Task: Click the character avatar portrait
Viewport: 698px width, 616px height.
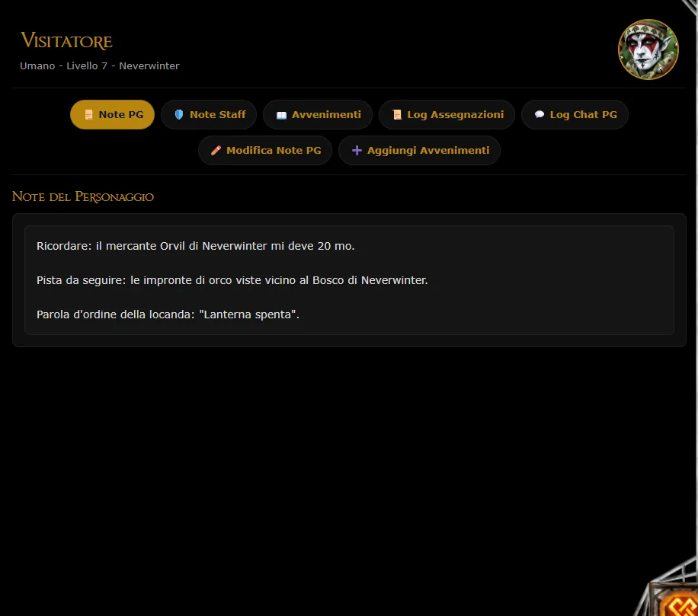Action: (x=648, y=49)
